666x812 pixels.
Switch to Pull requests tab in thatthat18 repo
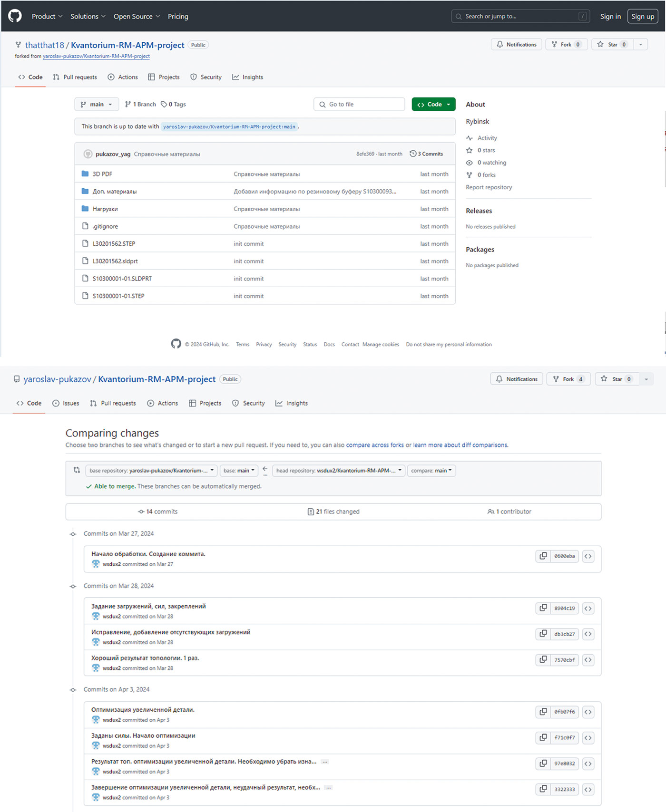pyautogui.click(x=75, y=77)
